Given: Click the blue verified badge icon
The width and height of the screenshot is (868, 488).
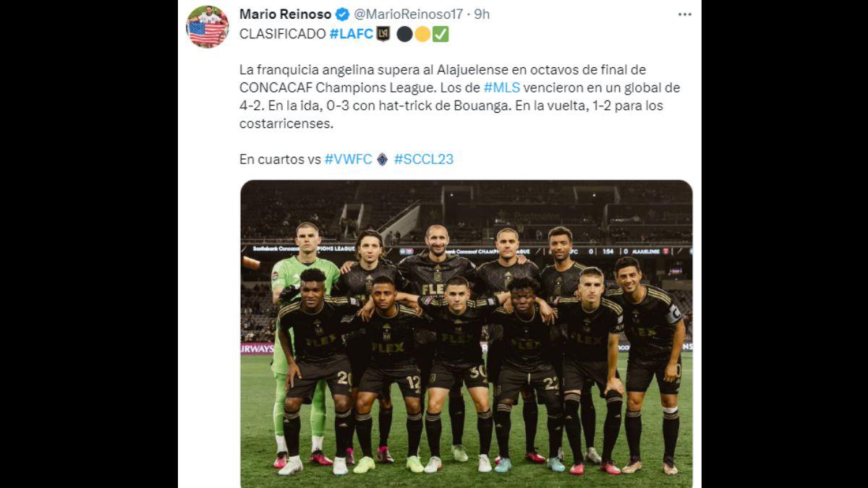Looking at the screenshot, I should coord(343,14).
